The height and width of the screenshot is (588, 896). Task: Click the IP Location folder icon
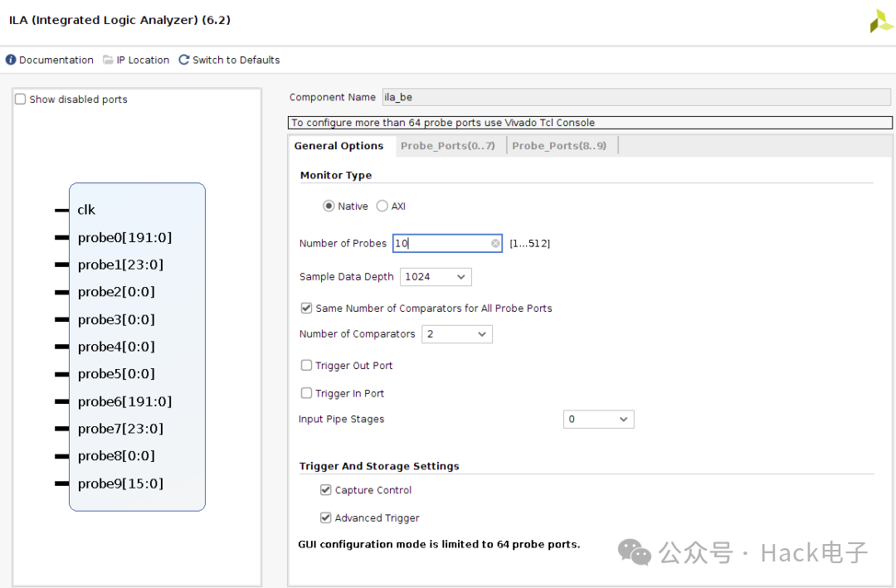(x=109, y=60)
